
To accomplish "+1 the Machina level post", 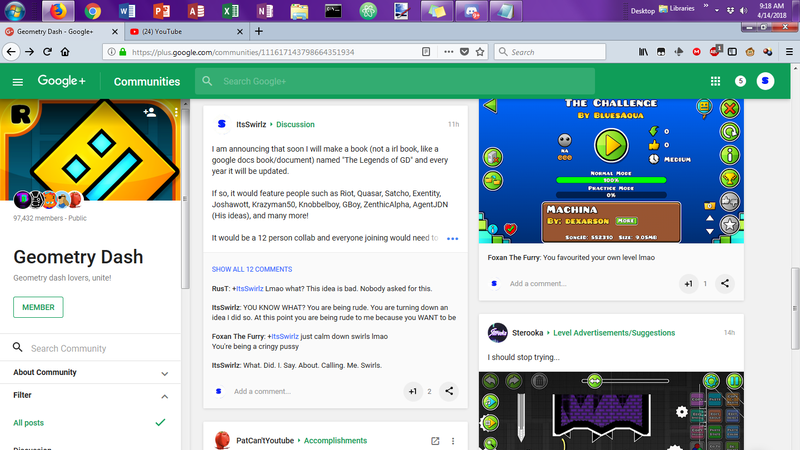I will (x=688, y=284).
